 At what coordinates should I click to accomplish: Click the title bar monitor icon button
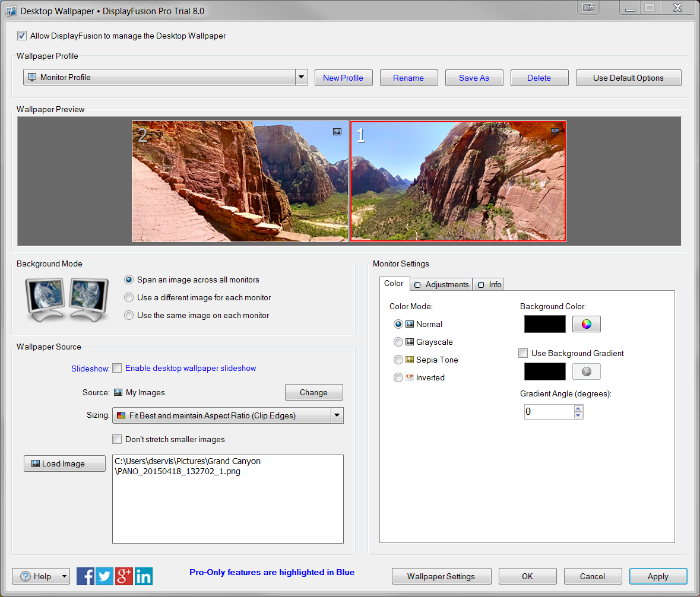[x=588, y=8]
